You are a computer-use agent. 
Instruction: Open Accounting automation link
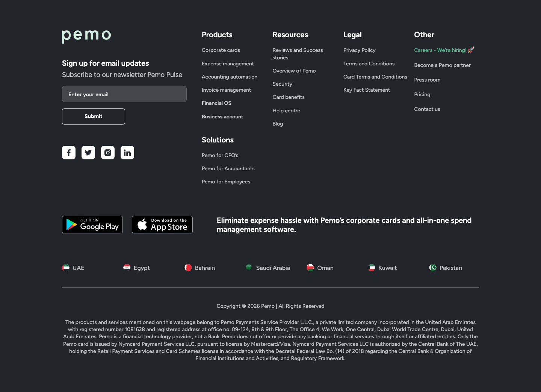point(230,77)
